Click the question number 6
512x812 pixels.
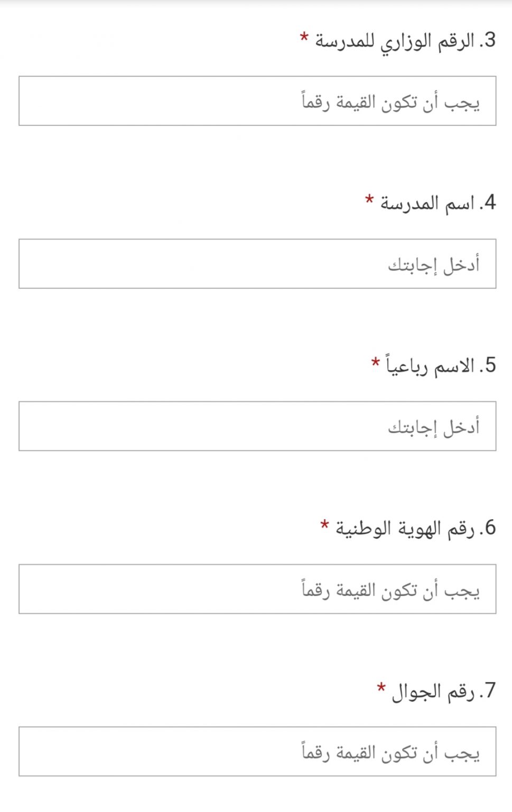[488, 528]
